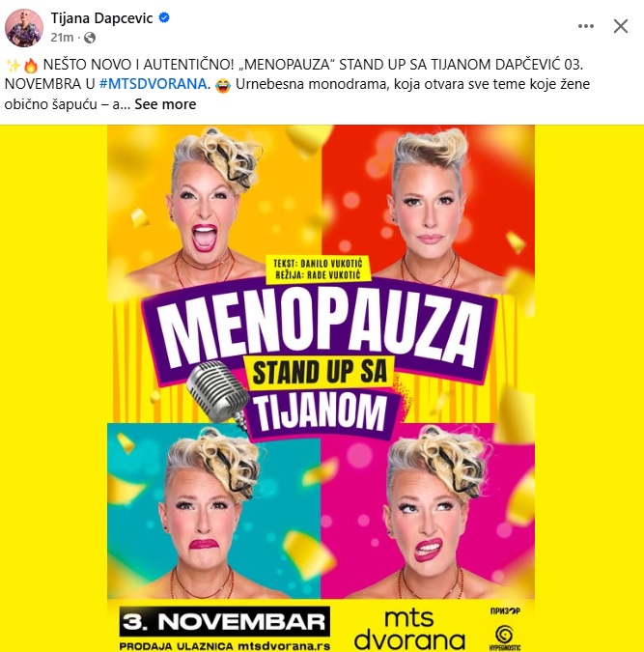The width and height of the screenshot is (644, 652).
Task: Open the #MTSDVORANA hashtag link
Action: [x=153, y=84]
